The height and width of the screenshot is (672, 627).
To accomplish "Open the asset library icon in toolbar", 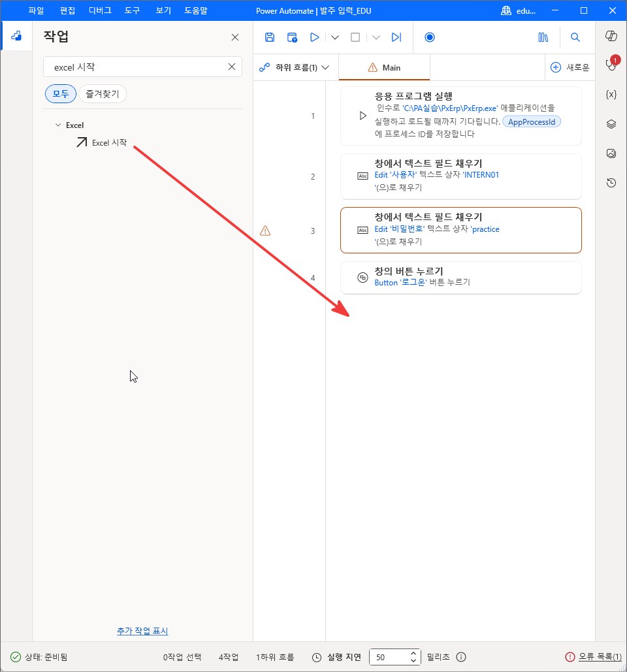I will 543,37.
